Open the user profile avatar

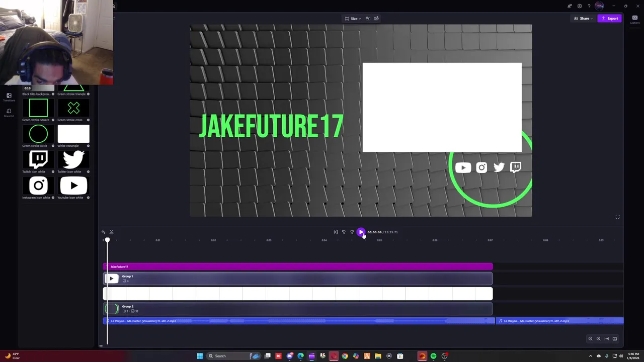[x=599, y=6]
